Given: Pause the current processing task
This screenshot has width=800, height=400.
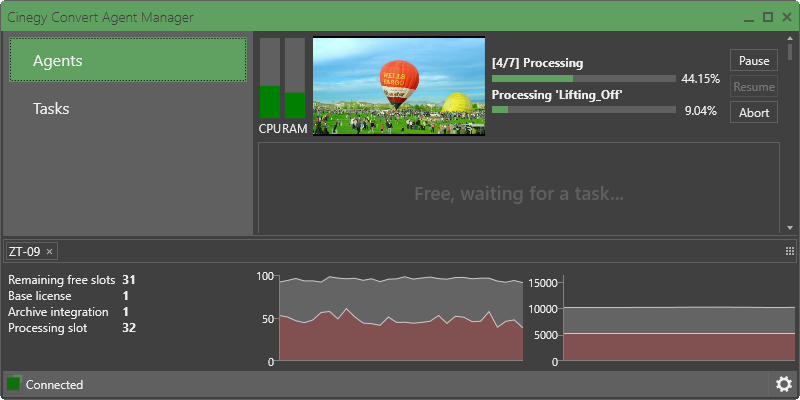Looking at the screenshot, I should click(754, 60).
